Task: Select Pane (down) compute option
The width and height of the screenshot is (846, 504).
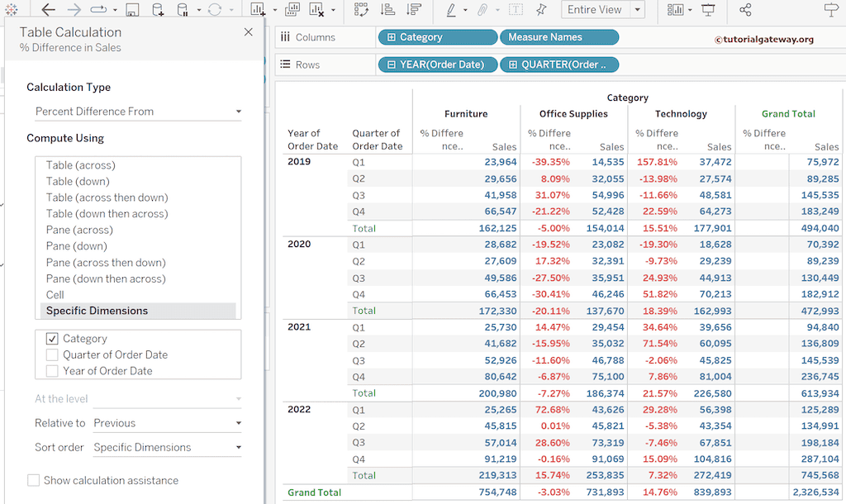Action: [x=78, y=246]
